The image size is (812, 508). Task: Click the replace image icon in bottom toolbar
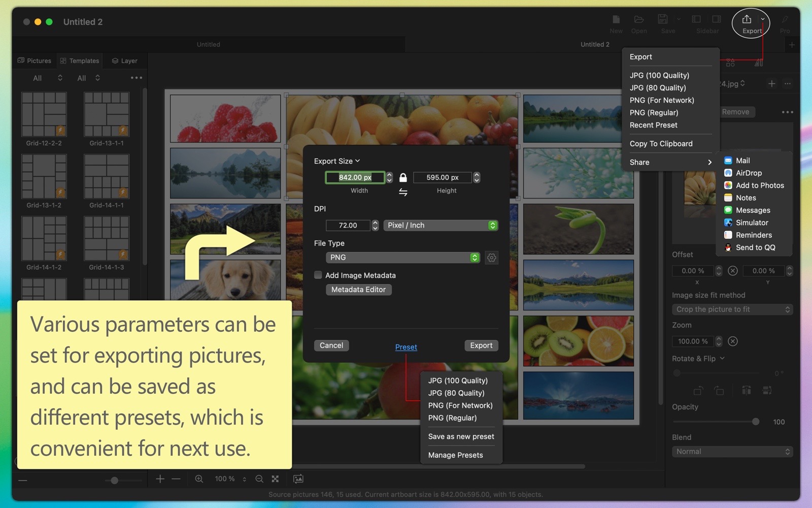(298, 479)
